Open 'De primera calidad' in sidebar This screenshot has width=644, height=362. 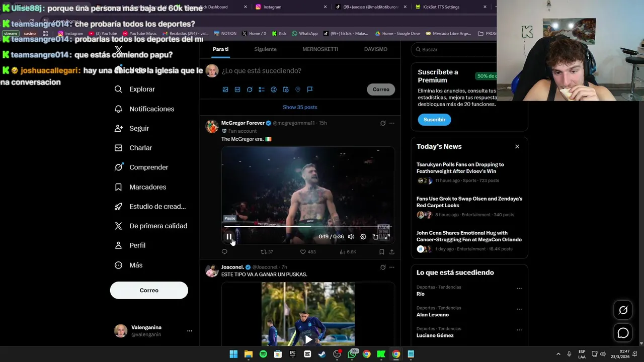[151, 226]
